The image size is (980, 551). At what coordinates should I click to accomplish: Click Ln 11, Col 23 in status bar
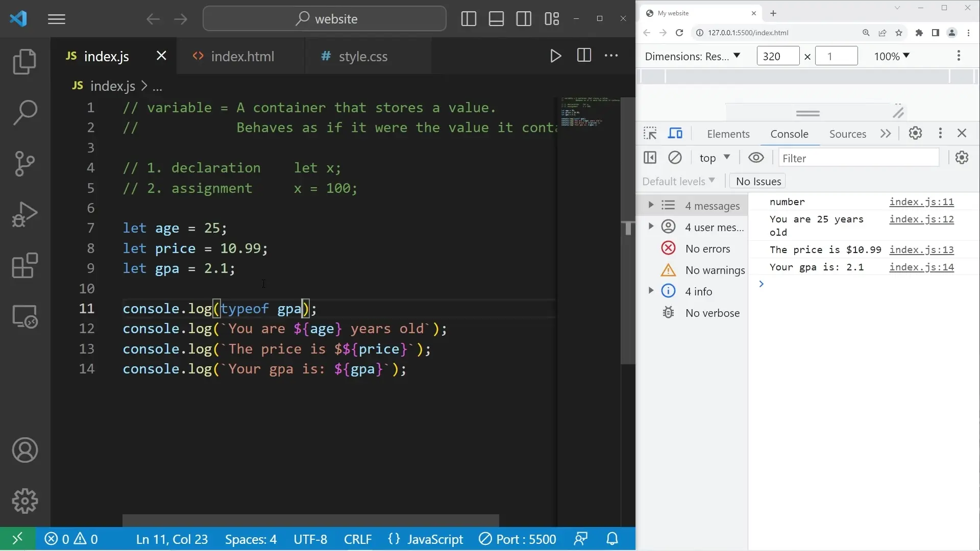pyautogui.click(x=172, y=539)
